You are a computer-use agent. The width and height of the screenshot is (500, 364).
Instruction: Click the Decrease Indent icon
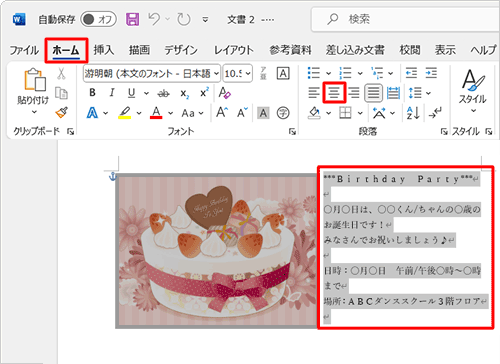(411, 73)
